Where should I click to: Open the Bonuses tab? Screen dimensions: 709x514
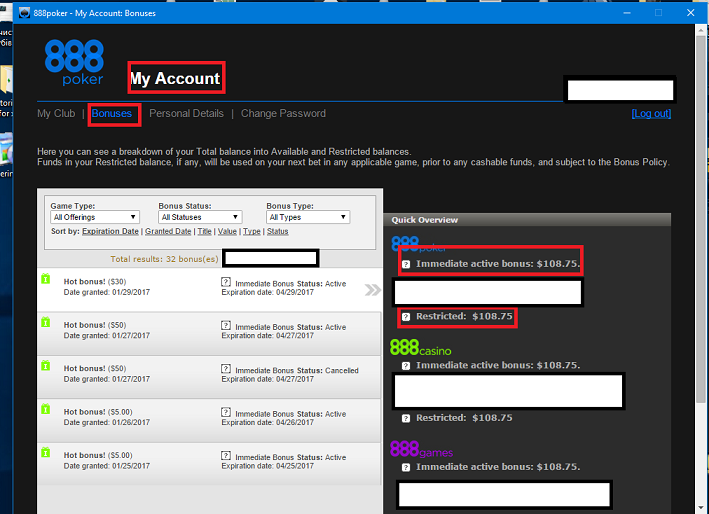(112, 113)
